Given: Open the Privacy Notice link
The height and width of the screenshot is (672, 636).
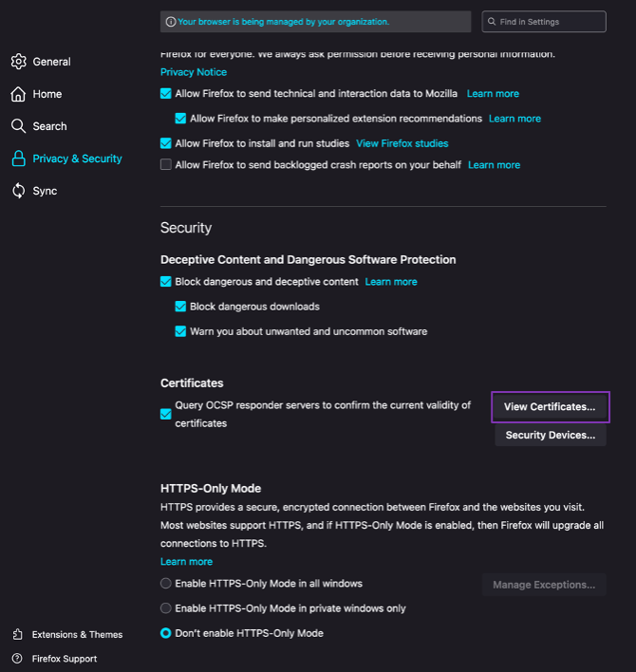Looking at the screenshot, I should [194, 72].
